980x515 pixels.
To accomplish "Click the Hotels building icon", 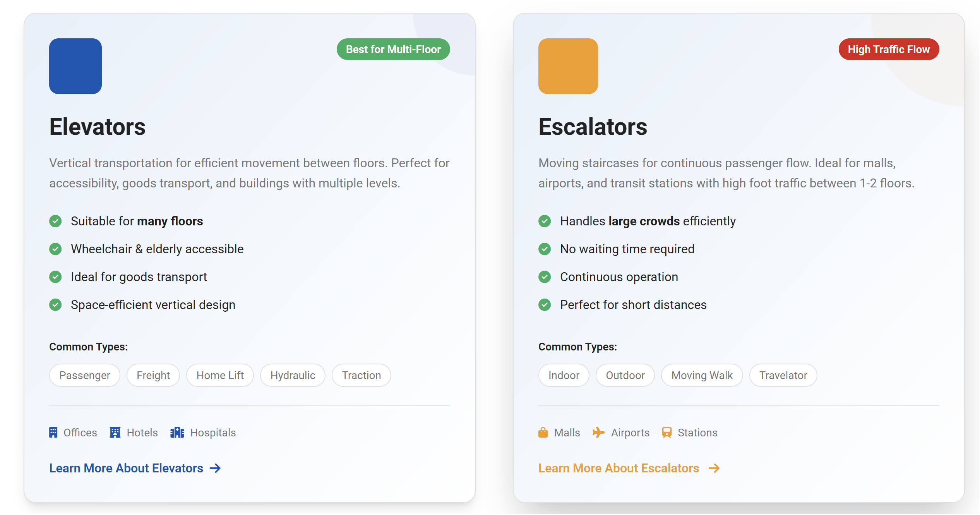I will pyautogui.click(x=115, y=433).
